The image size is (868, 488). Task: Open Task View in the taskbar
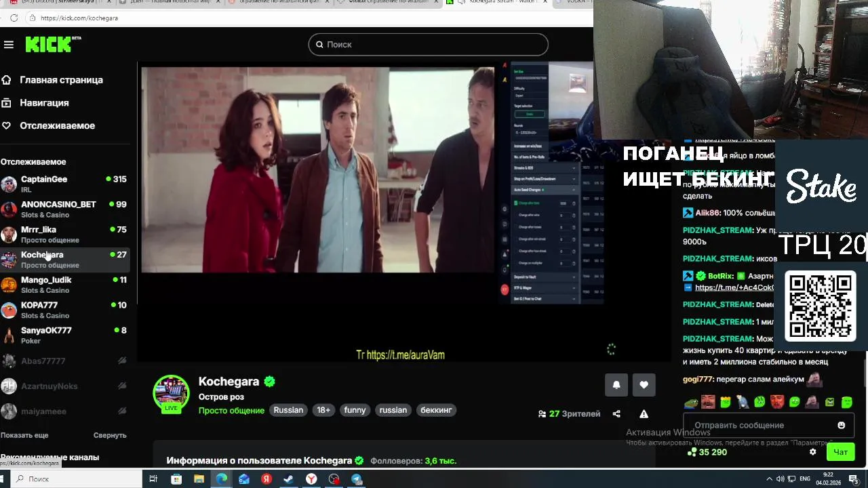[x=153, y=479]
